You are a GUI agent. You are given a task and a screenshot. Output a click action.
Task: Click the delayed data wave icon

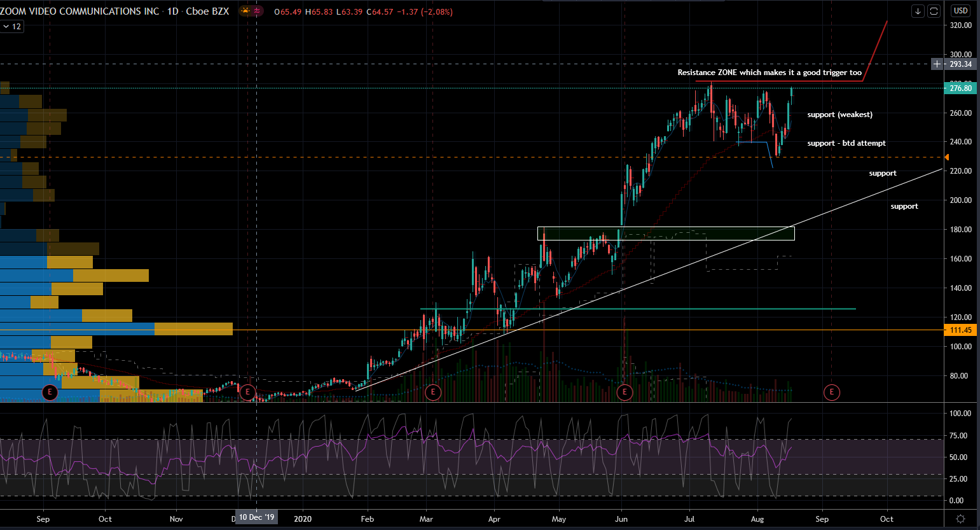257,11
